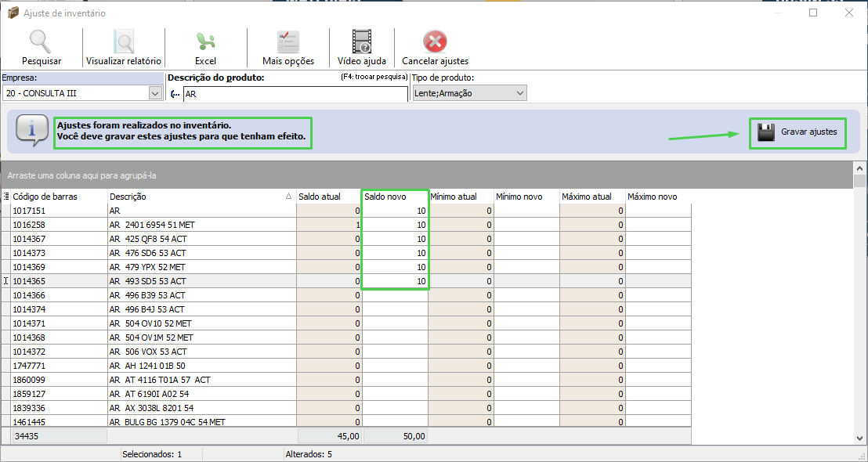This screenshot has width=868, height=462.
Task: Click the vertical scrollbar down arrow
Action: point(859,439)
